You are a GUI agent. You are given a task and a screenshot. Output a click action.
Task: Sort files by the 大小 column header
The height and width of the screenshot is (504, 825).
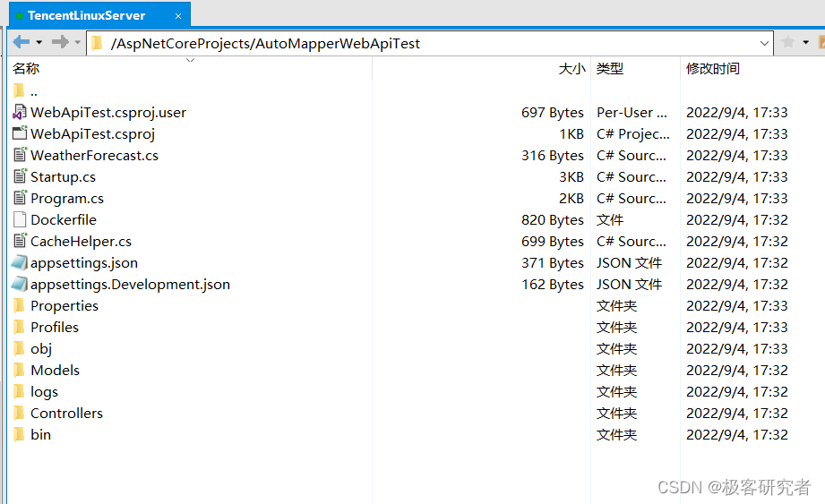pyautogui.click(x=571, y=69)
